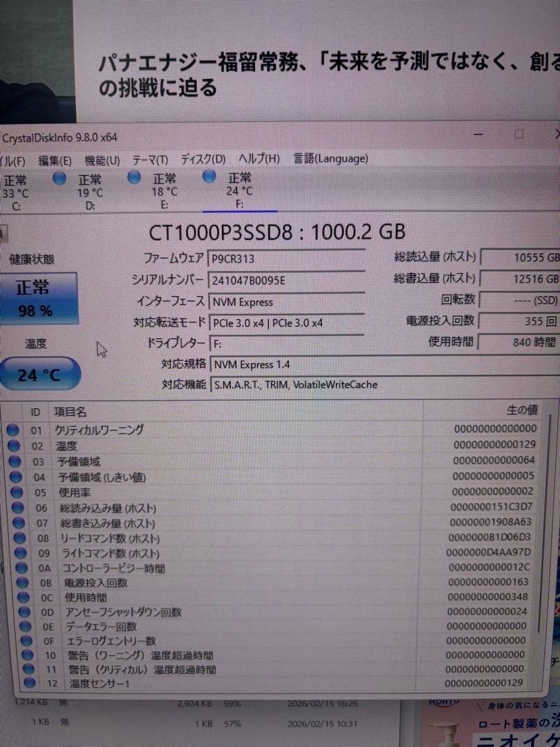Click status icon for 04 予備領域 (しきい値)
Viewport: 560px width, 747px height.
[x=16, y=477]
